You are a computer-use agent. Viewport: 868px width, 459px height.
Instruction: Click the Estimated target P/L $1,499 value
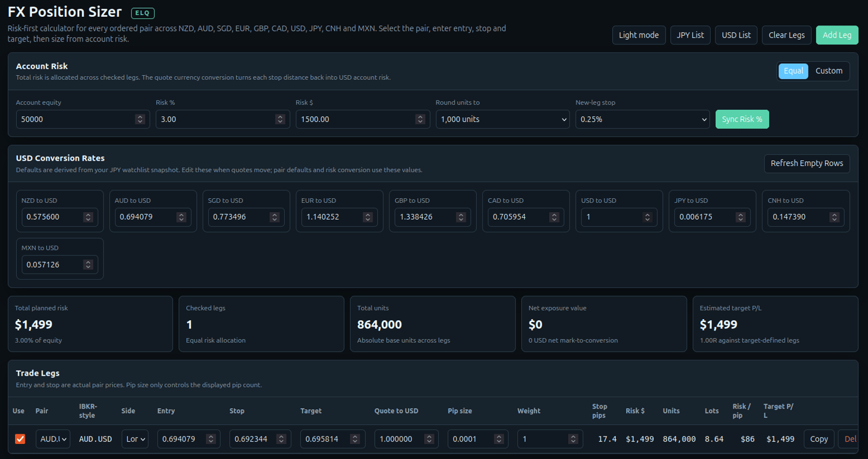pos(719,325)
